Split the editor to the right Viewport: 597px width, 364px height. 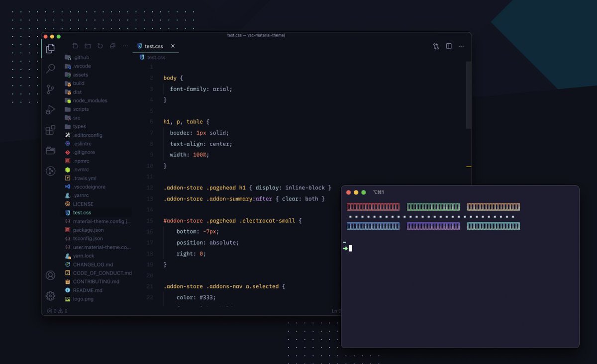pyautogui.click(x=449, y=46)
